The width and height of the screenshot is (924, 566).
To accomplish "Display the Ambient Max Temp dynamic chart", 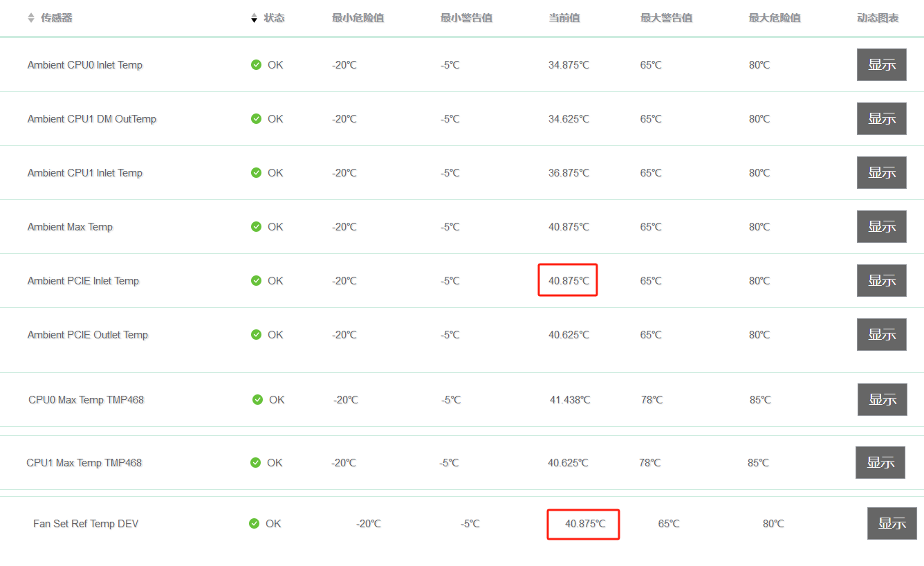I will (x=882, y=227).
